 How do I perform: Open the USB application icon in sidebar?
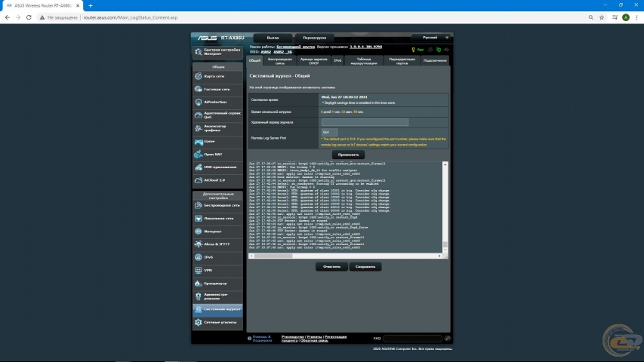(x=199, y=167)
